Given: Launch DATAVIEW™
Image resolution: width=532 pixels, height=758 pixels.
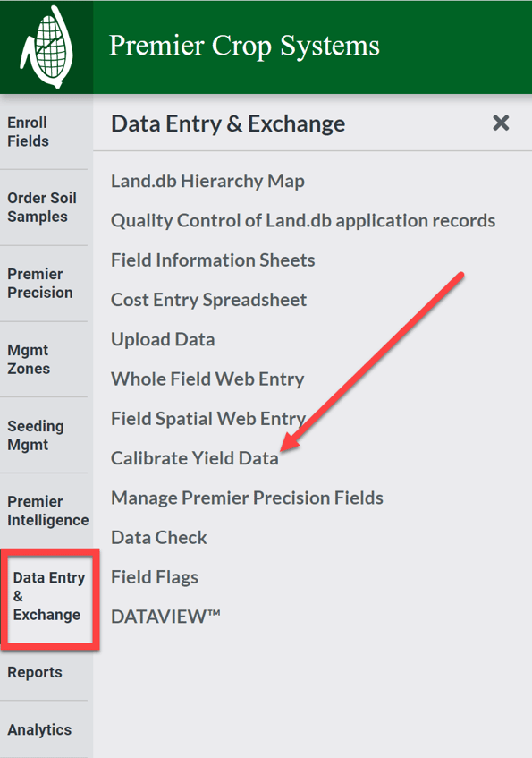Looking at the screenshot, I should (x=165, y=617).
